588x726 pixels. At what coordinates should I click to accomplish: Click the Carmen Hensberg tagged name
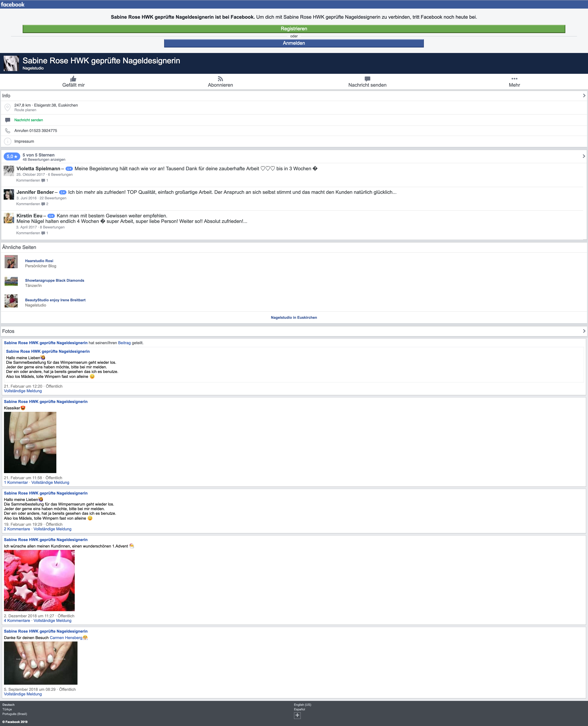click(66, 638)
